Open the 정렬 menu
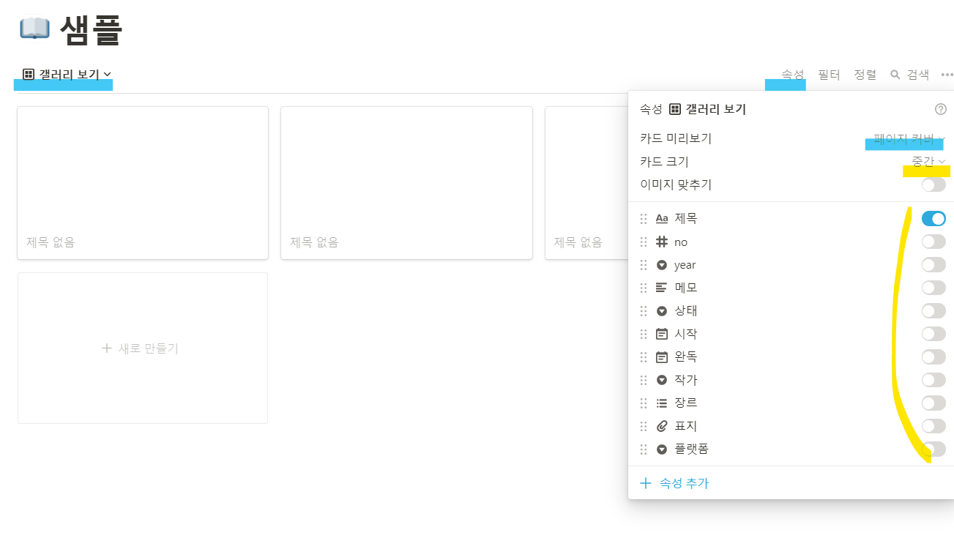 click(865, 74)
